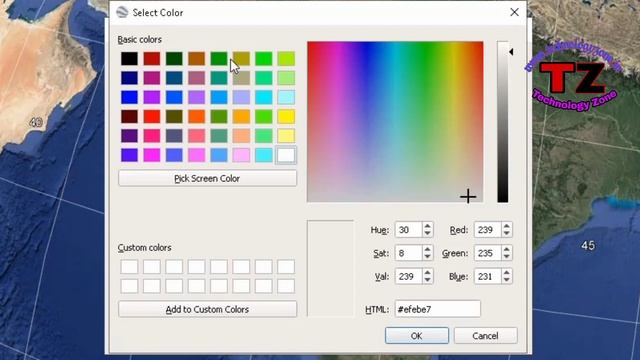This screenshot has height=360, width=640.
Task: Select the black basic color swatch
Action: (129, 59)
